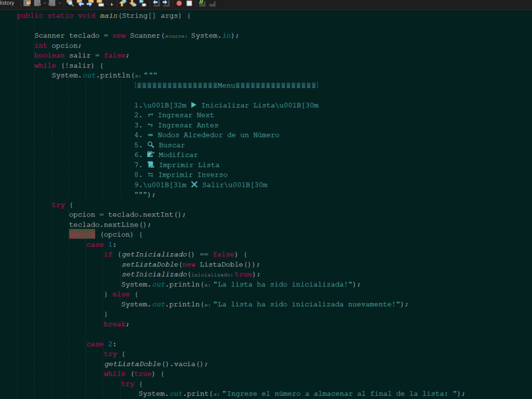
Task: Start macro recording with the red dot icon
Action: coord(179,4)
